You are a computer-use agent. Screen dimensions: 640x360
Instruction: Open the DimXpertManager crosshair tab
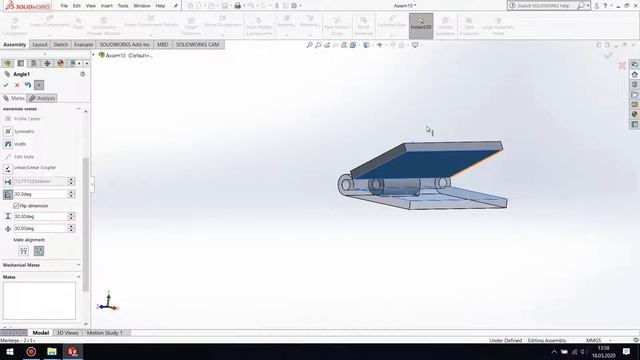pyautogui.click(x=47, y=63)
